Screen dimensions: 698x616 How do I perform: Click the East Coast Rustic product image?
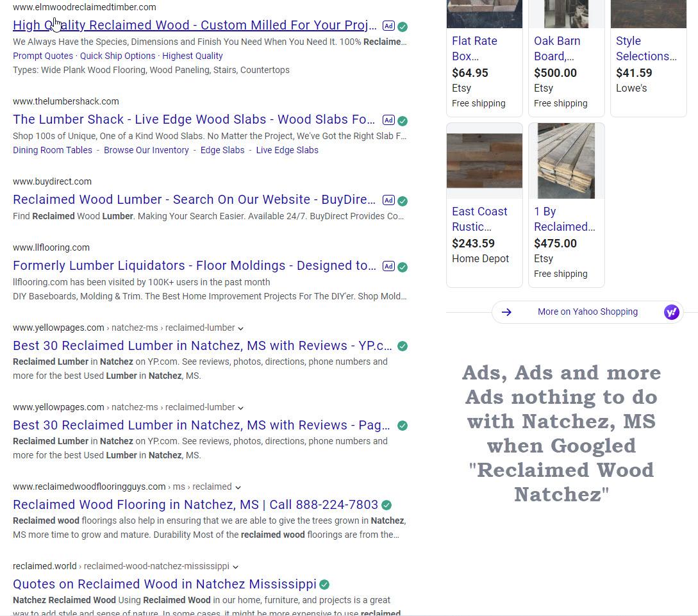pos(484,160)
